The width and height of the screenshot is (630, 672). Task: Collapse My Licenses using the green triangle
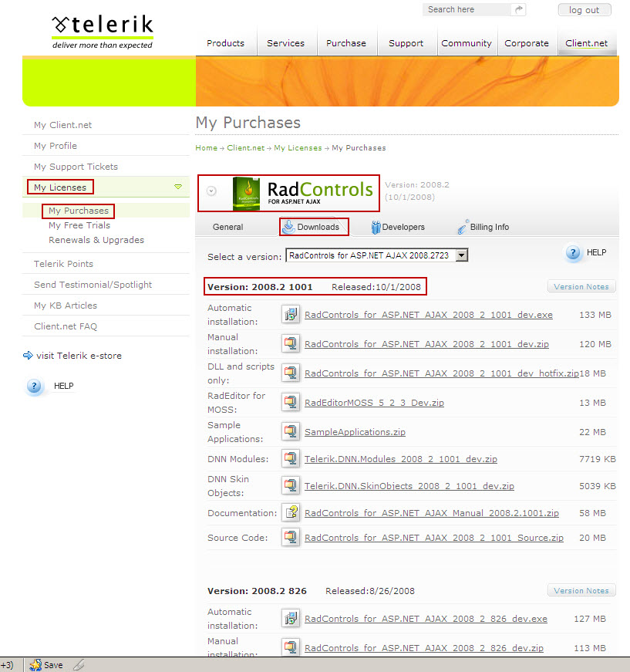click(178, 187)
